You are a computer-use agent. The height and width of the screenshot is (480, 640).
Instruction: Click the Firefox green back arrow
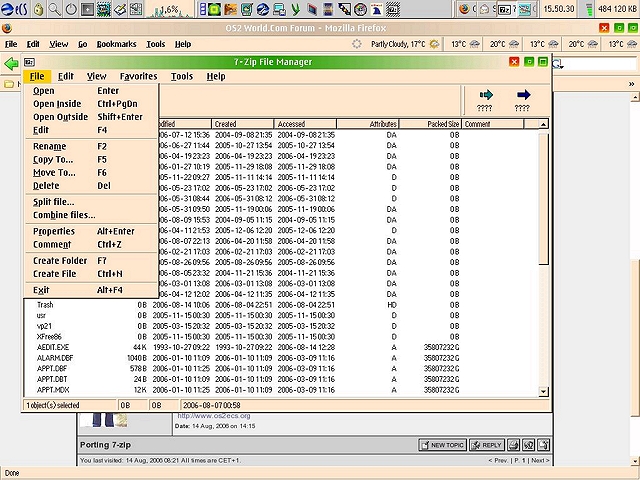(x=11, y=63)
